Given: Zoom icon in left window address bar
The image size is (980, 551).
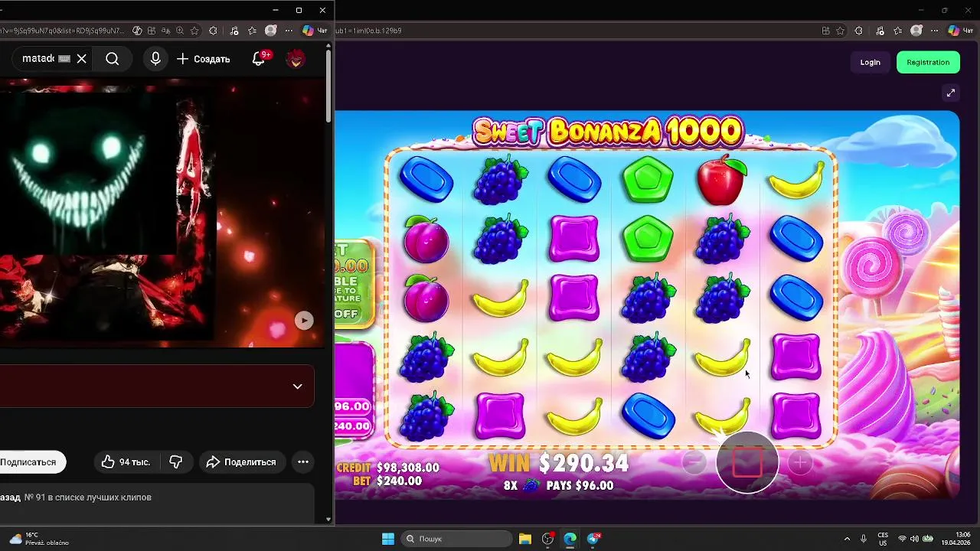Looking at the screenshot, I should (x=180, y=31).
